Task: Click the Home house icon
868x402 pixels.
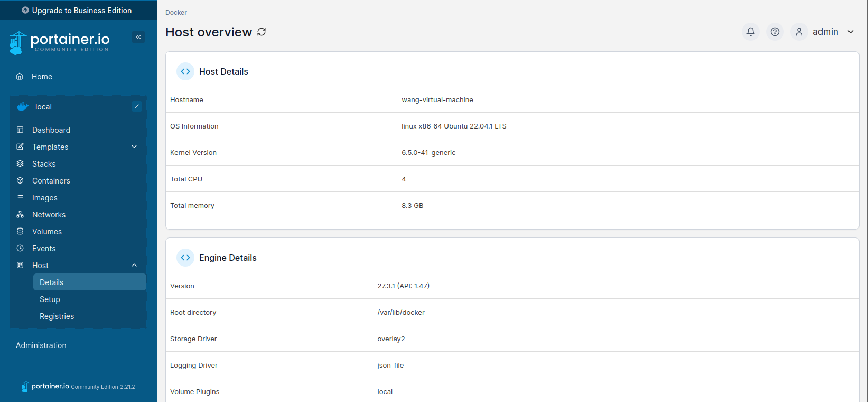Action: pos(20,76)
